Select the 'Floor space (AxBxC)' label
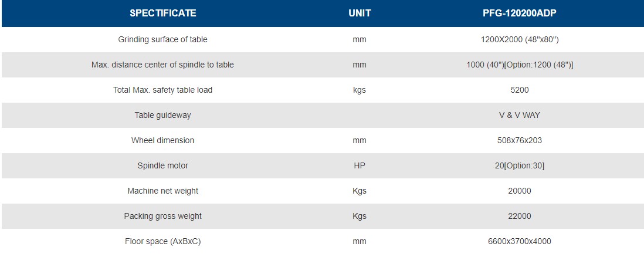This screenshot has height=257, width=644. [163, 242]
